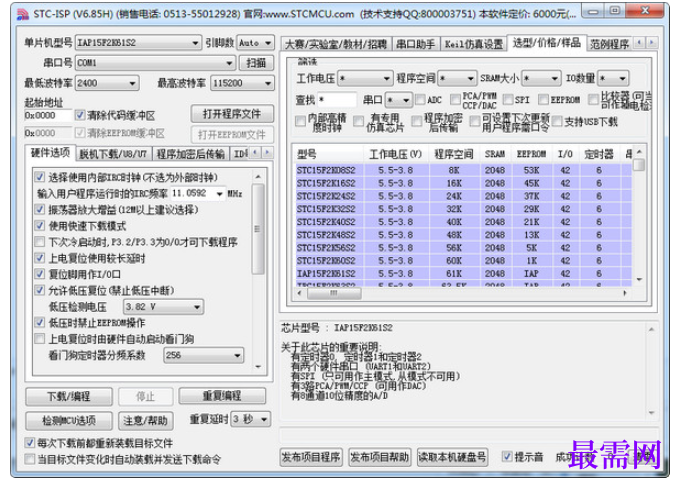Click the 查找 search input field
680x486 pixels.
[x=337, y=100]
